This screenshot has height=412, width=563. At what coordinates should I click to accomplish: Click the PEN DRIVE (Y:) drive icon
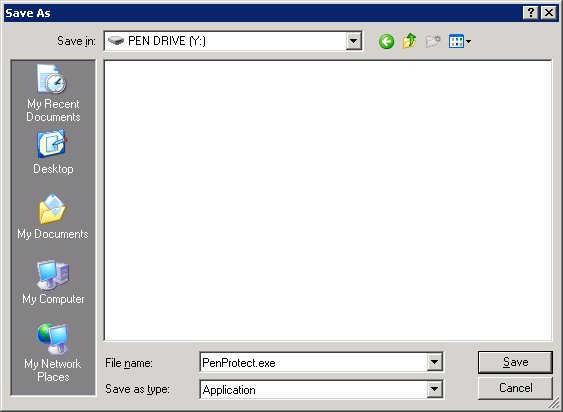pyautogui.click(x=116, y=41)
